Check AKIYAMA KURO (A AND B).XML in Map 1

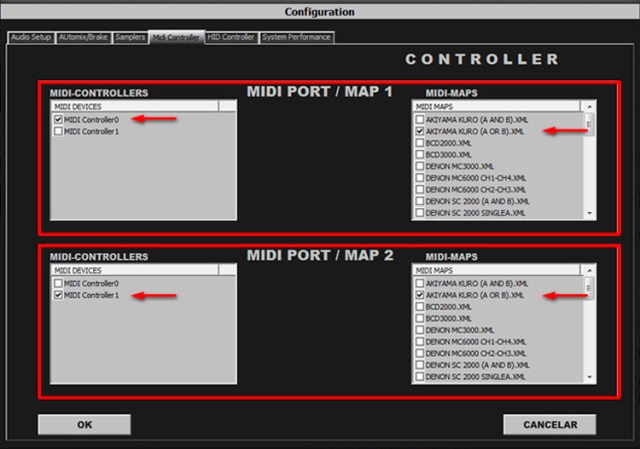(420, 119)
